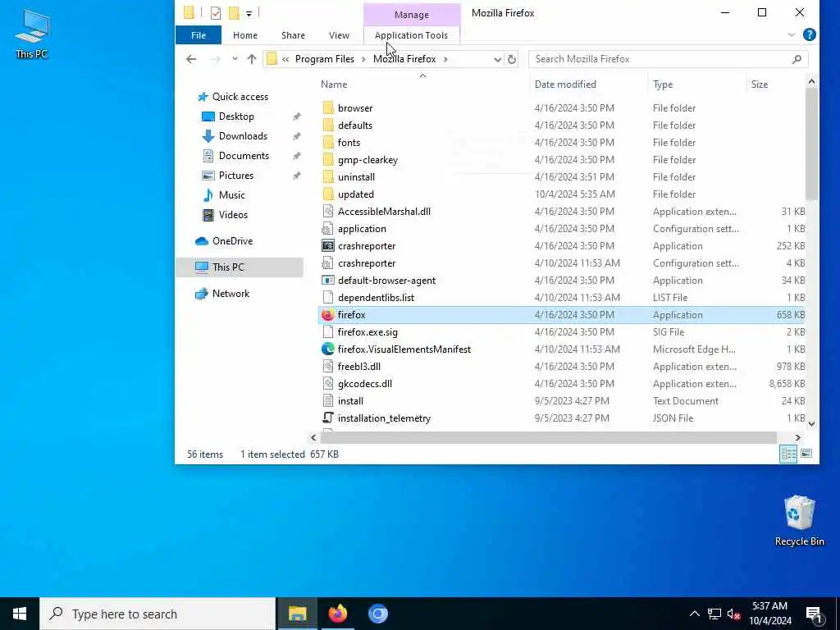Viewport: 840px width, 630px height.
Task: Click the double chevron in address bar
Action: click(x=285, y=59)
